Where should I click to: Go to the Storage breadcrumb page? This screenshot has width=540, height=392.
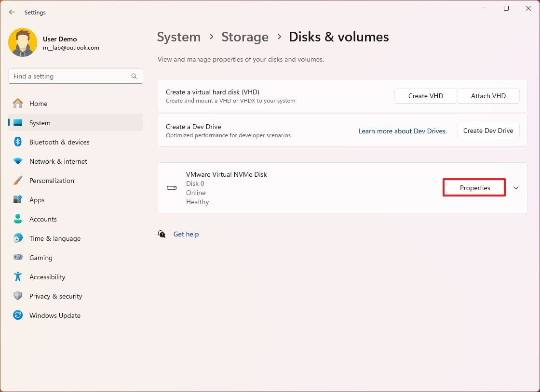tap(245, 37)
